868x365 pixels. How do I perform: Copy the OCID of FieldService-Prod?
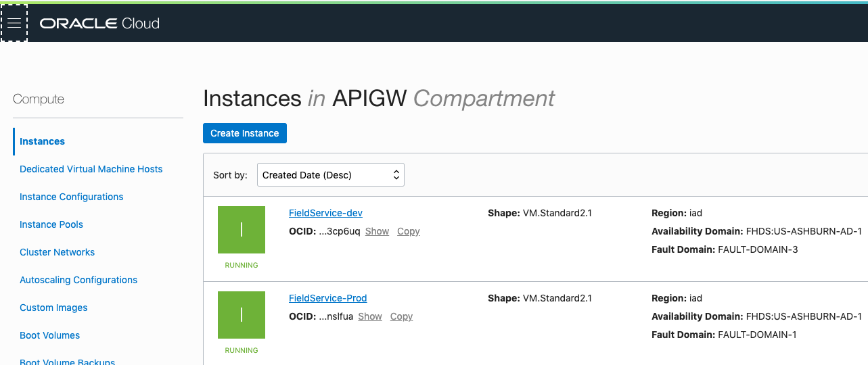pyautogui.click(x=401, y=316)
